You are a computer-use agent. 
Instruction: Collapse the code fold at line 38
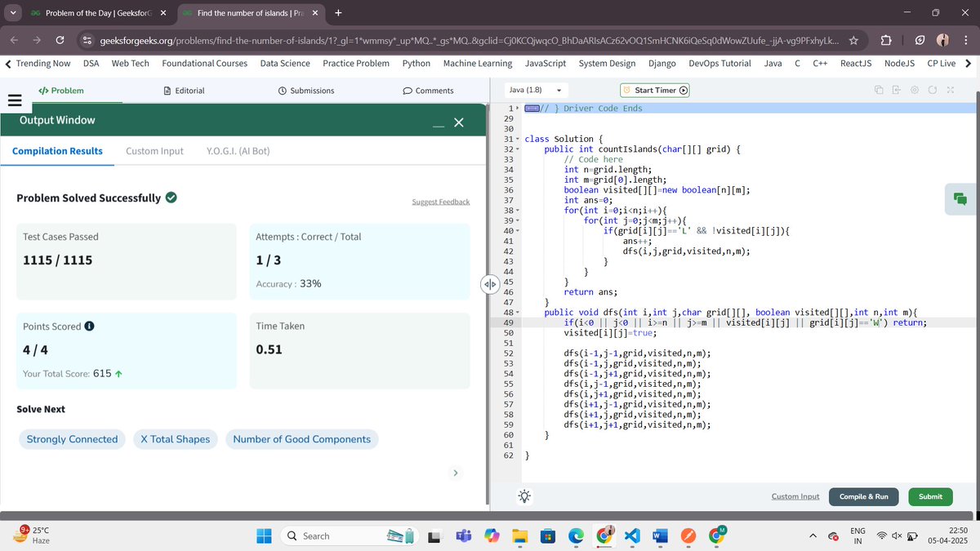click(x=518, y=211)
